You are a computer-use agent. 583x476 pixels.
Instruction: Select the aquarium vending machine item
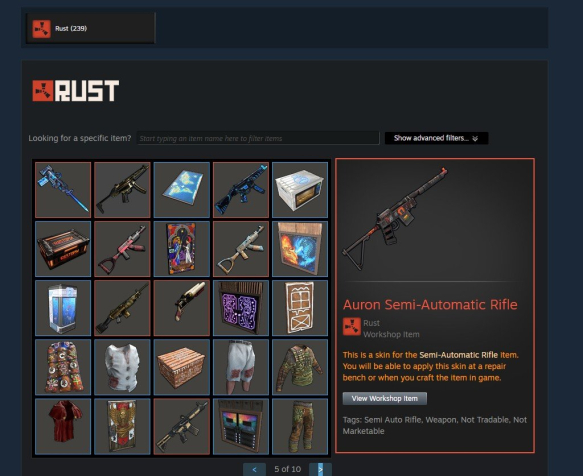click(63, 308)
